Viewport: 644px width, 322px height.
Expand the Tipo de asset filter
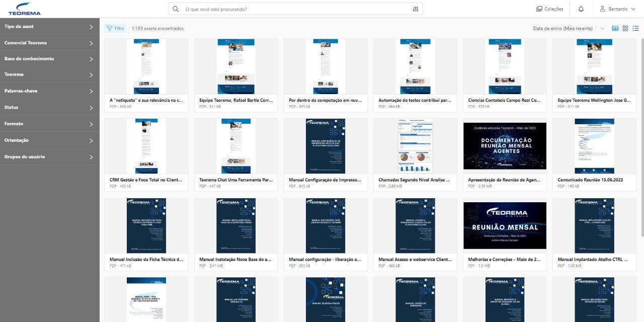tap(50, 27)
